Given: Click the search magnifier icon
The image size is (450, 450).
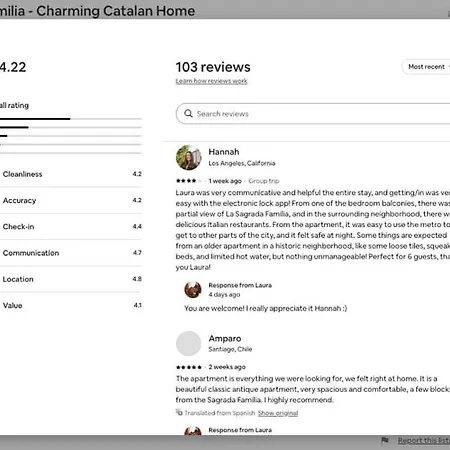Looking at the screenshot, I should click(x=188, y=113).
